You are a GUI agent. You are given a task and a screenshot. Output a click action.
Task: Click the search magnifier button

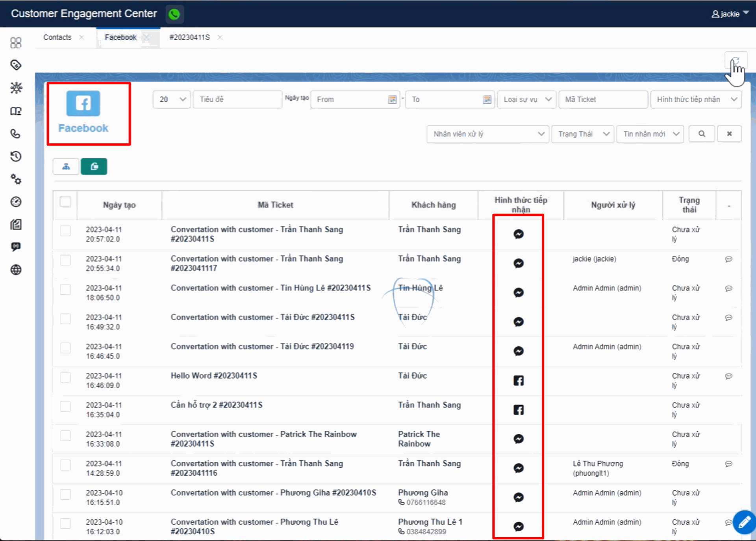coord(702,134)
